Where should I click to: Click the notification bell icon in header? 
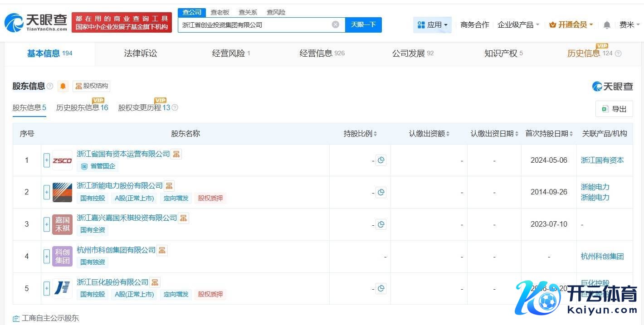[x=607, y=25]
